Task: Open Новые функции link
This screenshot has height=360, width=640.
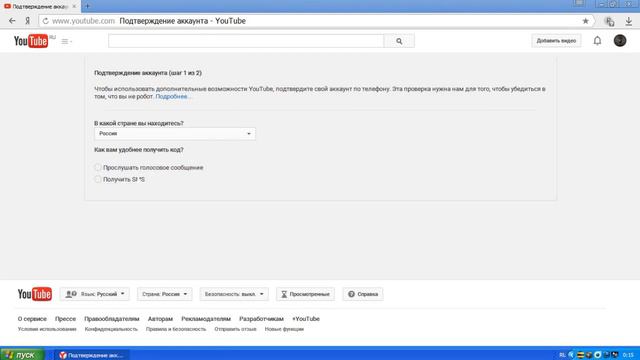Action: [x=284, y=329]
